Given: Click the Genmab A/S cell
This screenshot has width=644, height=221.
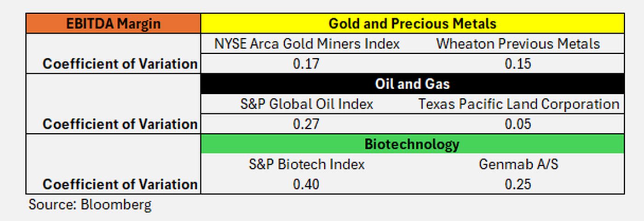Looking at the screenshot, I should (518, 164).
